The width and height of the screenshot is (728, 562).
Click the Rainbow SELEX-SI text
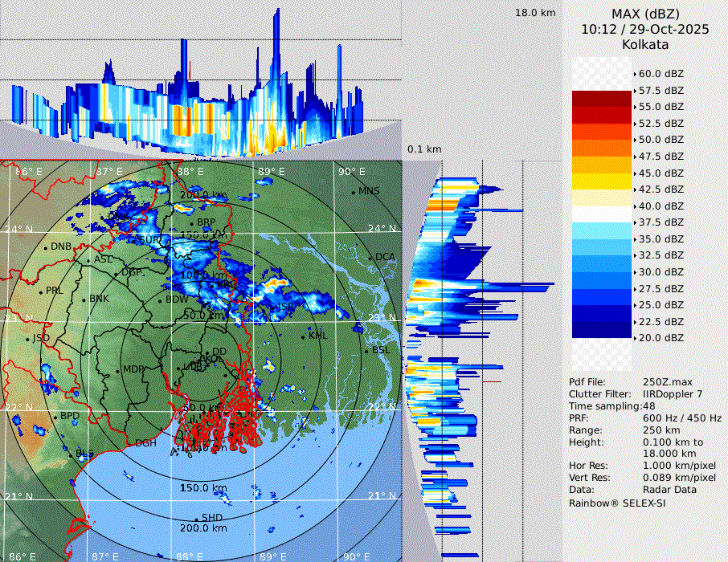click(617, 503)
